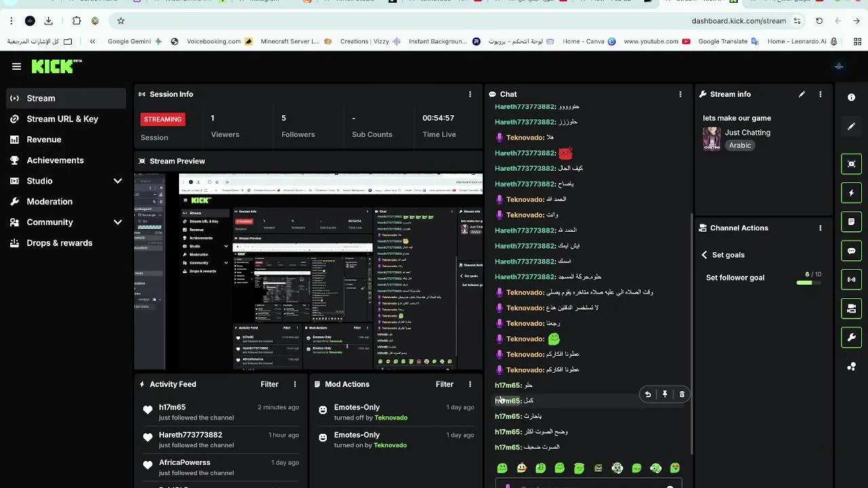Click the browser downloads icon
Image resolution: width=868 pixels, height=488 pixels.
49,21
